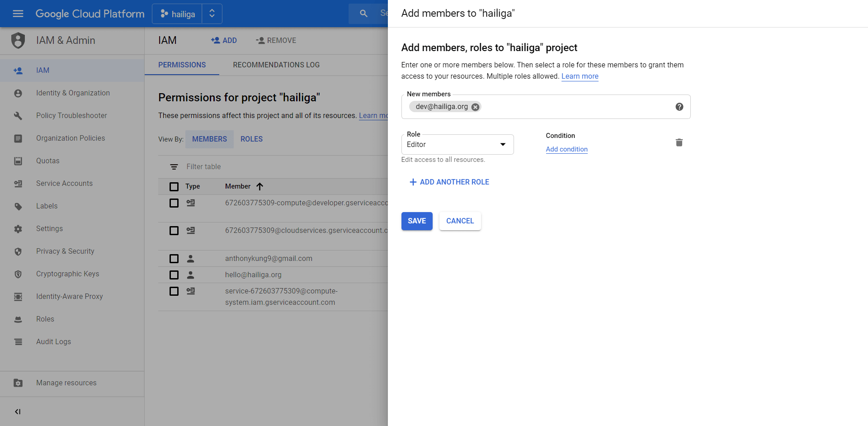Sort Member column with arrow icon
The image size is (868, 426).
pyautogui.click(x=259, y=186)
